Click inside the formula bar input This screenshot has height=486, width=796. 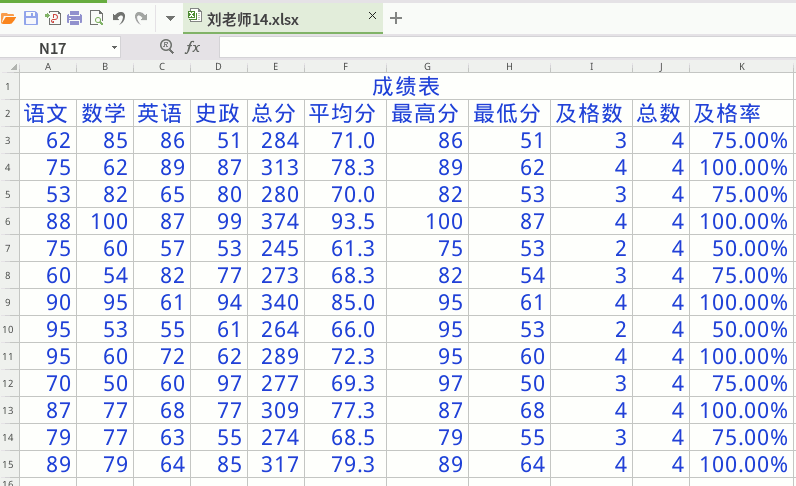pyautogui.click(x=500, y=47)
